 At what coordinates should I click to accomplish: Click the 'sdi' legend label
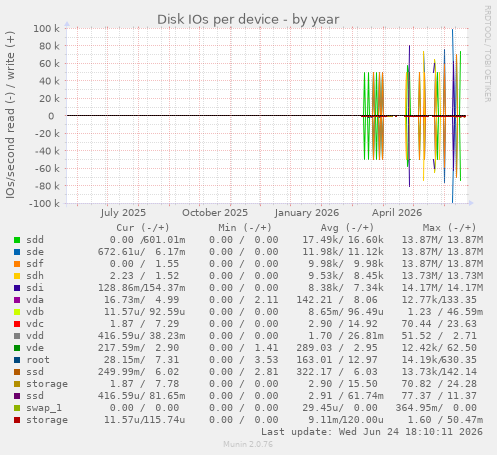coord(35,288)
